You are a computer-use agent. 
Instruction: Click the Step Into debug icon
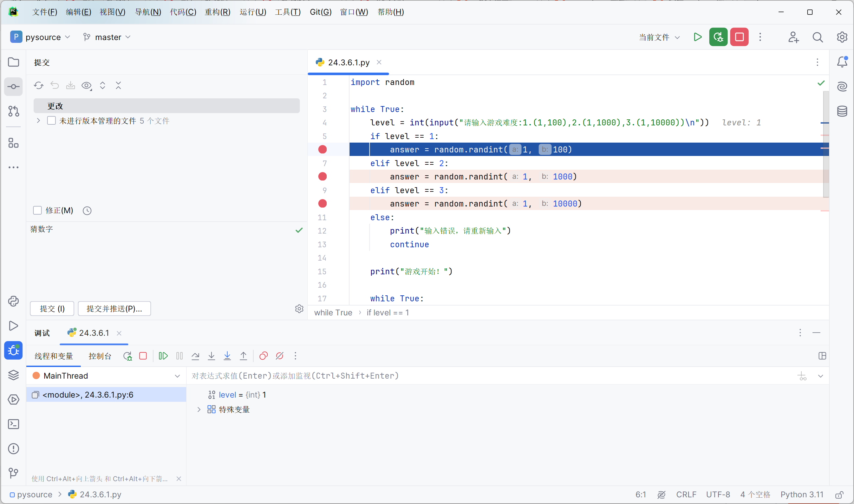211,356
